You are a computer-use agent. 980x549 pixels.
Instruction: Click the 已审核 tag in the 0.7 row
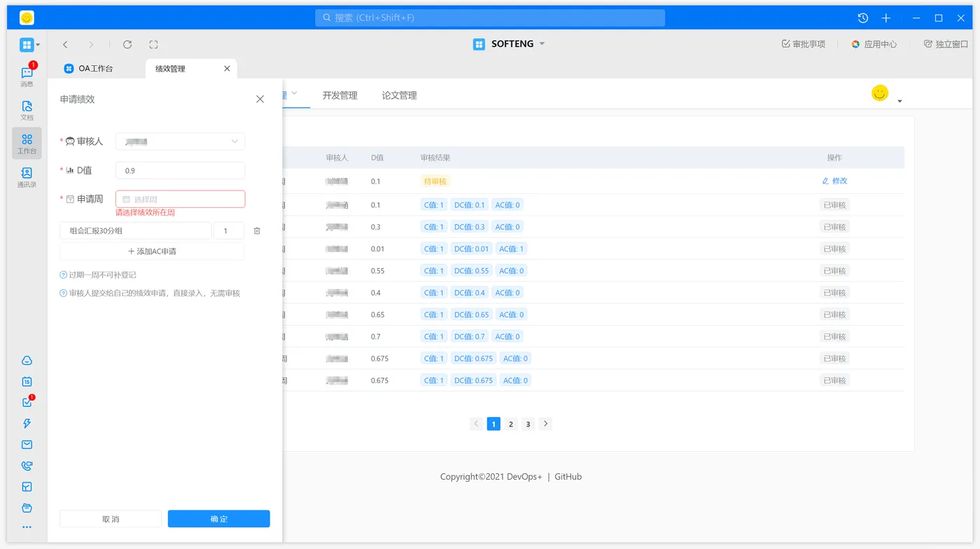pos(834,337)
